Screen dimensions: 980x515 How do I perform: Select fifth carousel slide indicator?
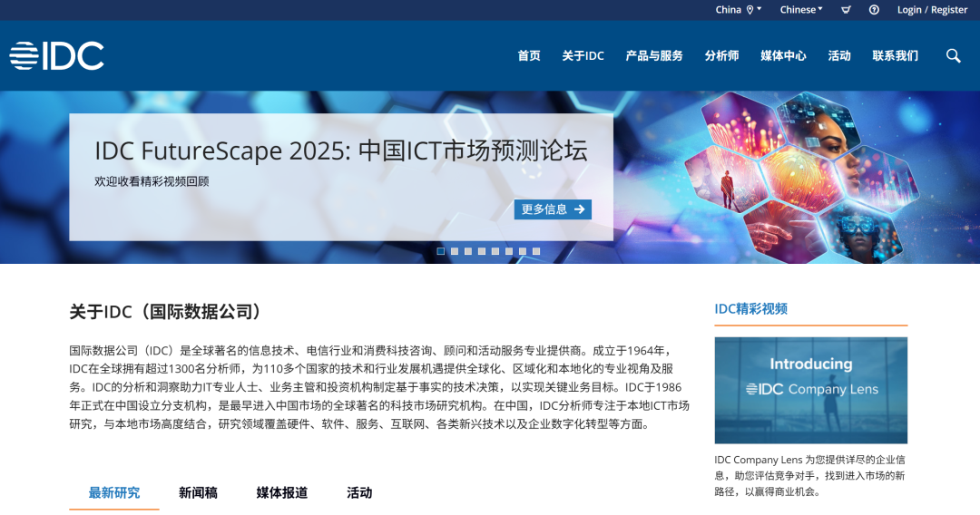(x=495, y=251)
